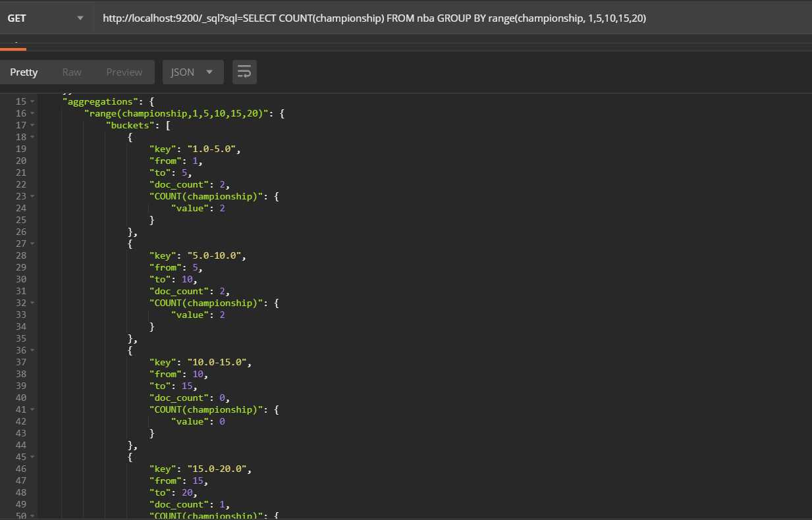Click line number 44 in the gutter
This screenshot has height=520, width=812.
(x=20, y=445)
